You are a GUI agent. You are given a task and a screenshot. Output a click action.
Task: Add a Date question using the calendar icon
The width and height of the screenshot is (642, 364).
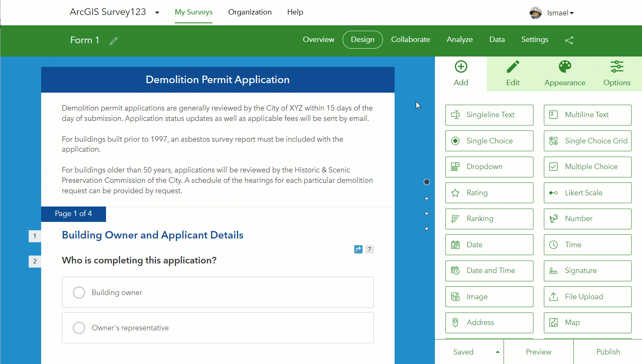point(489,244)
